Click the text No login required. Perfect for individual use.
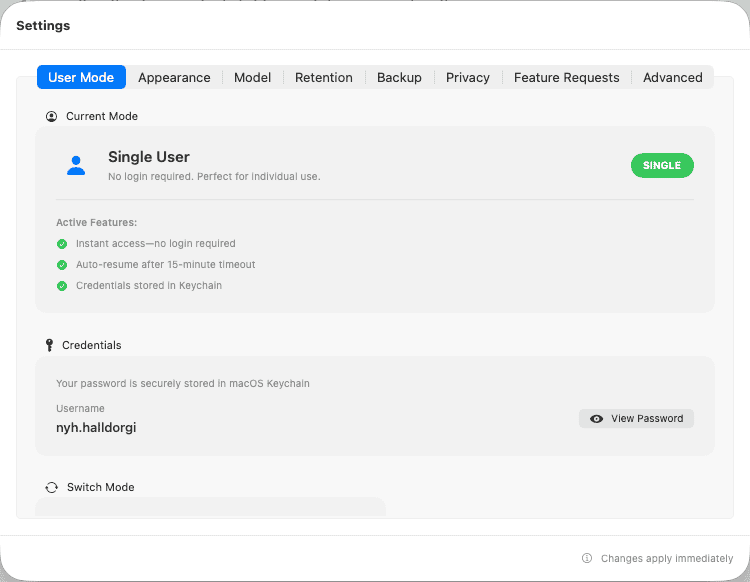 (214, 176)
